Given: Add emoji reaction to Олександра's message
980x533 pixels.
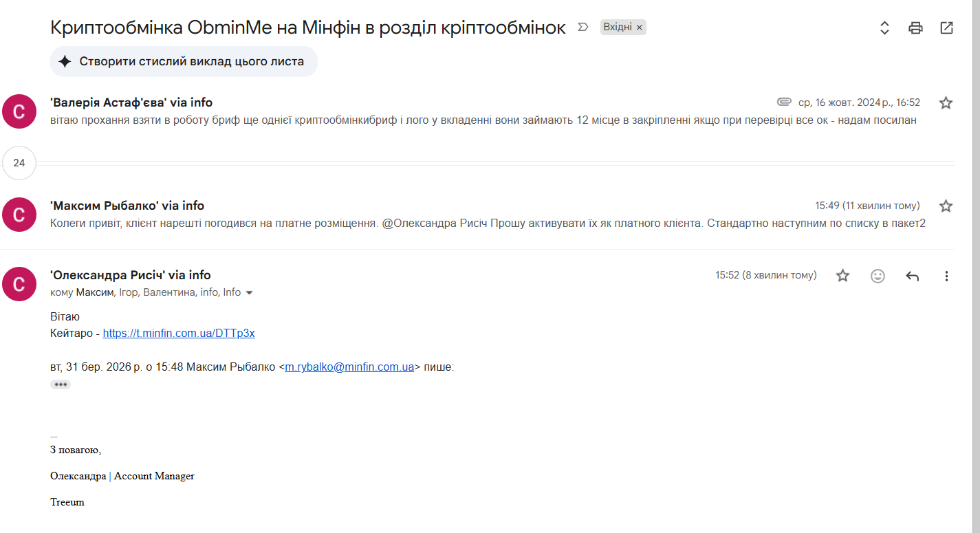Looking at the screenshot, I should pyautogui.click(x=878, y=276).
